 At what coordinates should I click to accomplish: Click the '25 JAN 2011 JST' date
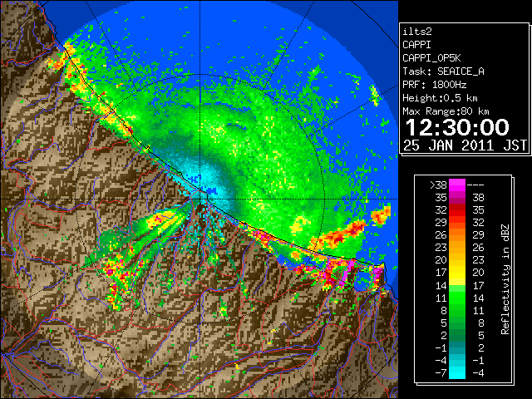465,145
